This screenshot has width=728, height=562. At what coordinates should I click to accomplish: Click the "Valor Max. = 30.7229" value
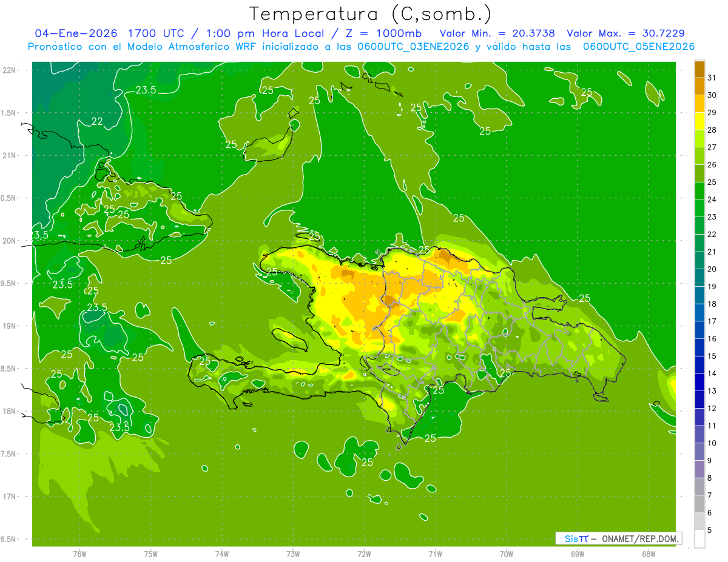pyautogui.click(x=625, y=33)
